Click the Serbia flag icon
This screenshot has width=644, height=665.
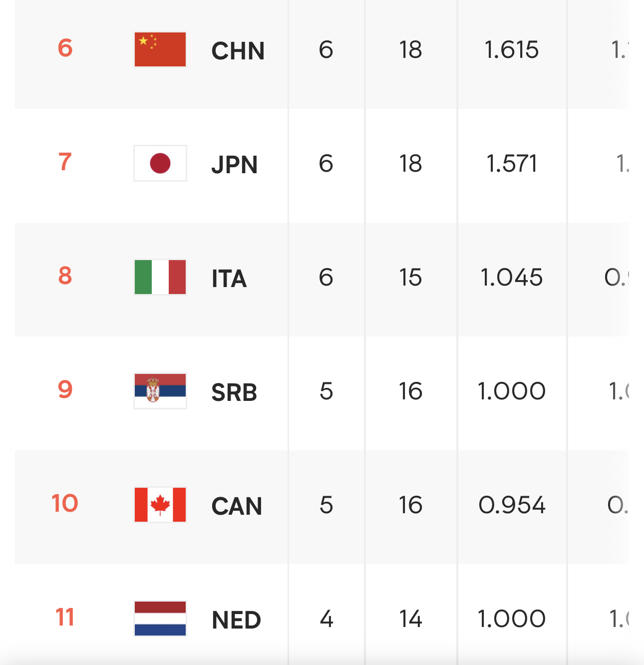click(160, 391)
